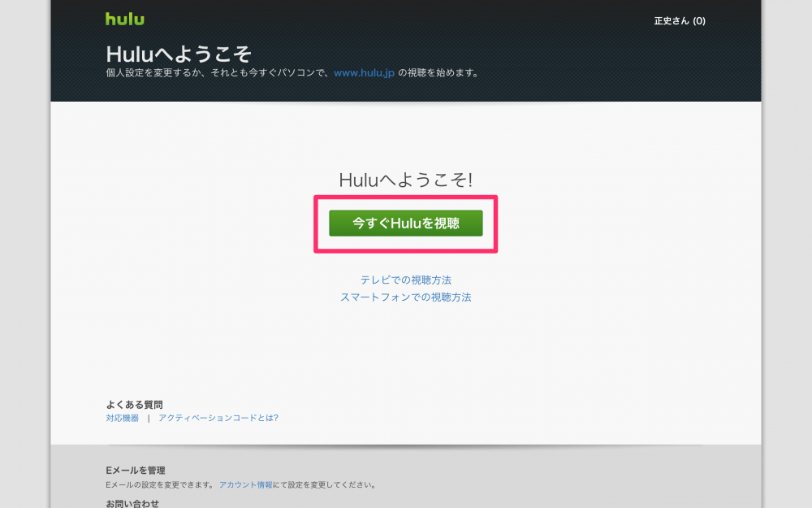Viewport: 812px width, 508px height.
Task: Open the アカウント情報 link
Action: pos(245,484)
